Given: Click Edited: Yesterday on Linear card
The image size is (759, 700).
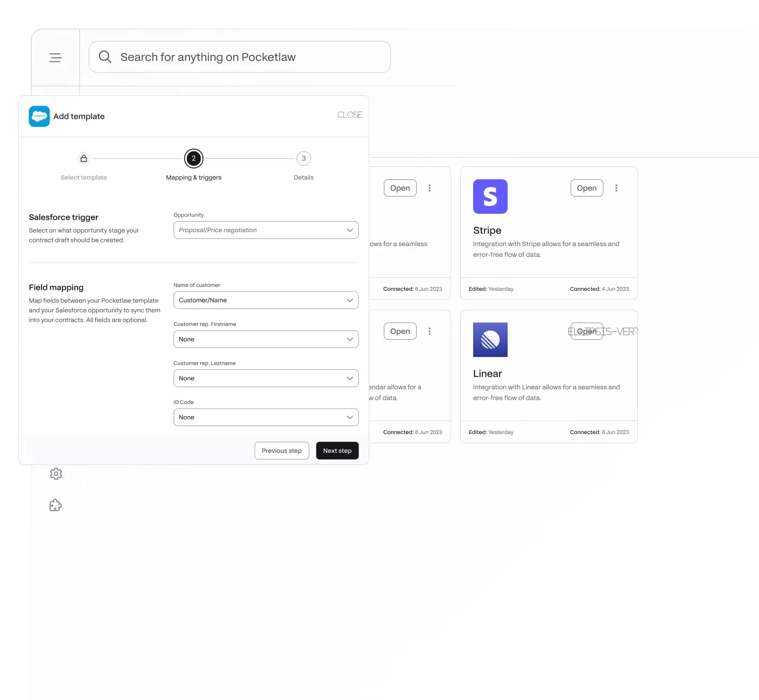Looking at the screenshot, I should tap(491, 432).
